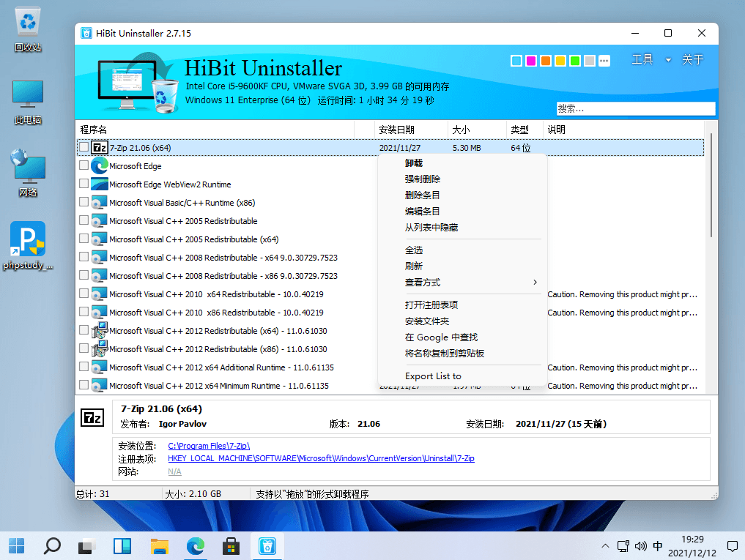Click icon of Visual C++ 2012 Redistributable (x64) row
This screenshot has width=745, height=560.
tap(100, 331)
